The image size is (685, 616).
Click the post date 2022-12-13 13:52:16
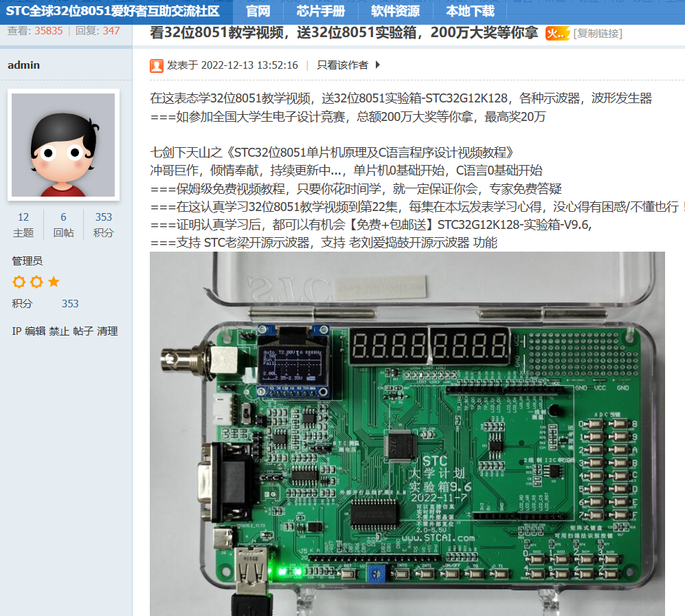[249, 65]
